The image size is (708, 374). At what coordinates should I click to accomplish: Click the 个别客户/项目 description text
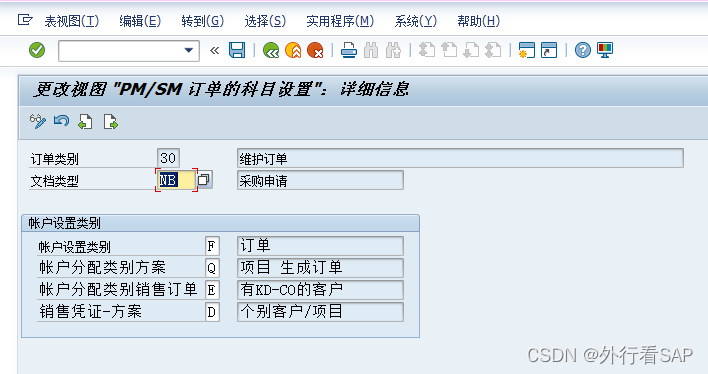tap(291, 311)
